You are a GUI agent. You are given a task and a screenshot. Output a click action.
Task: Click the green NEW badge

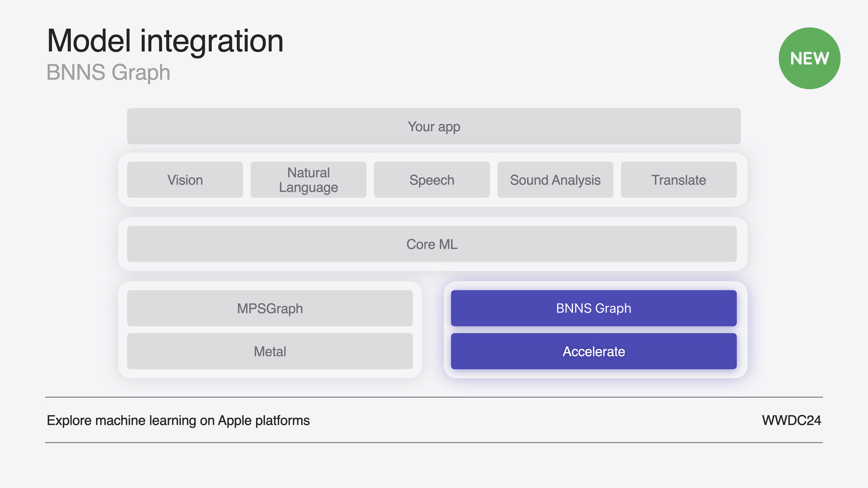point(809,58)
